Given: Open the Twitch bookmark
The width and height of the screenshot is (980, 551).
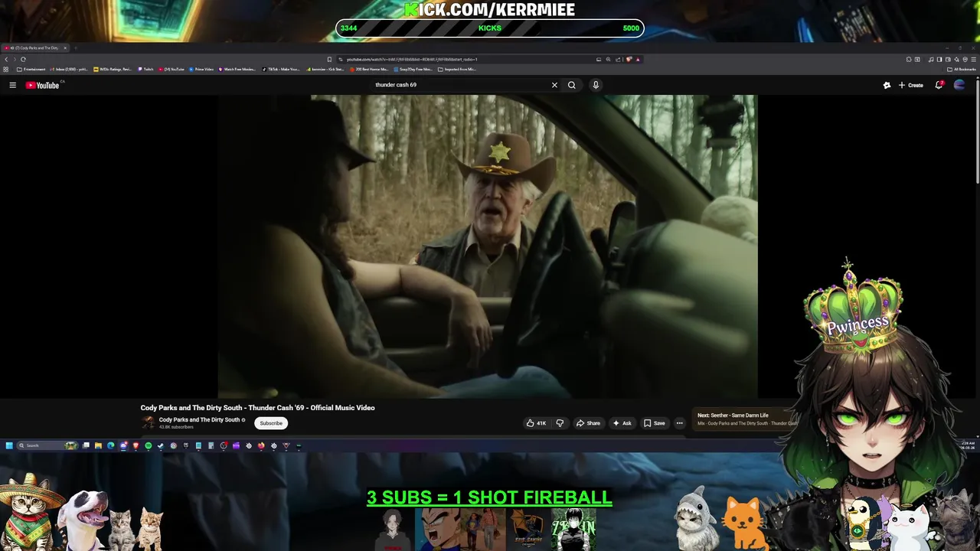Looking at the screenshot, I should 145,70.
